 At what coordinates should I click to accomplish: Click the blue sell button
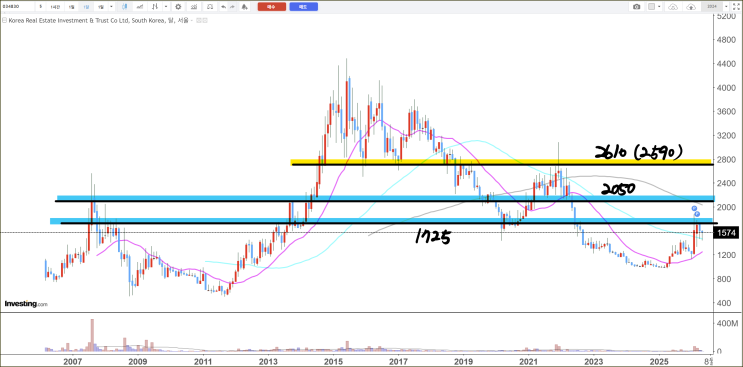point(303,7)
